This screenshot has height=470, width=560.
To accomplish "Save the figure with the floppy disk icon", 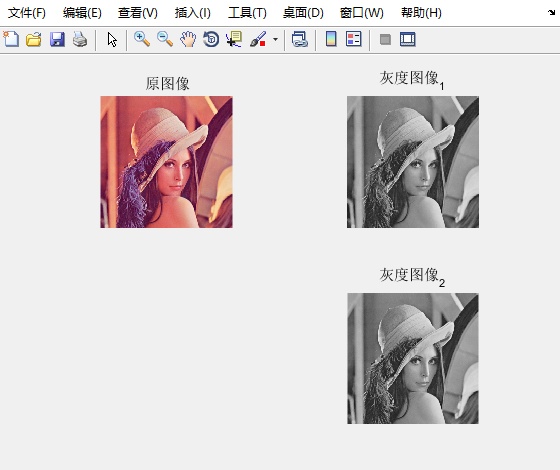I will (57, 39).
